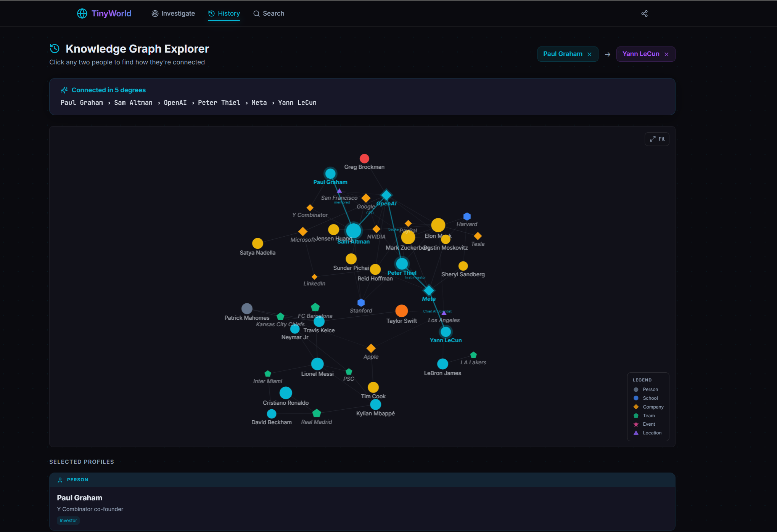777x532 pixels.
Task: Click the TinyWorld brand name
Action: (111, 14)
